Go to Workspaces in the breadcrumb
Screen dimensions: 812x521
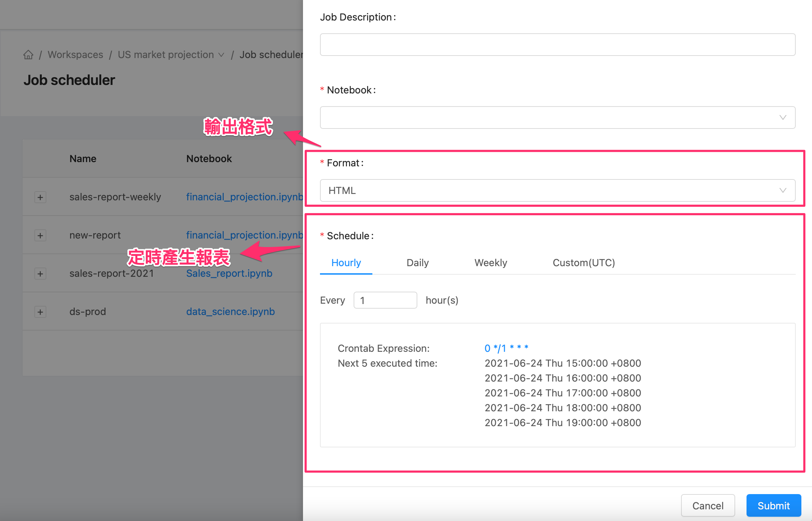(75, 55)
